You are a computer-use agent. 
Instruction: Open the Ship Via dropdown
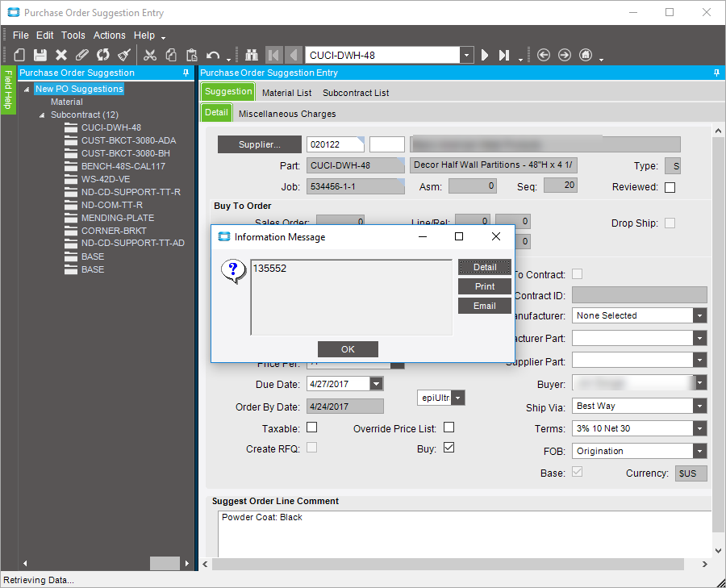[x=699, y=407]
